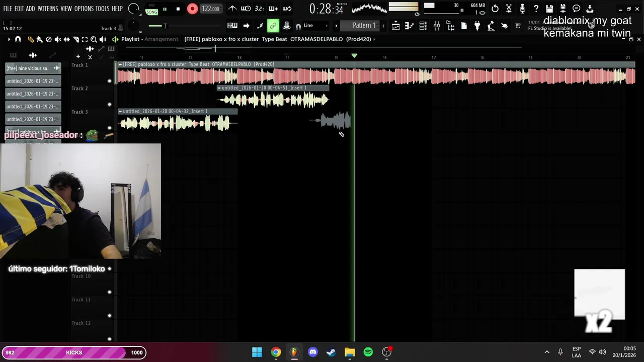Select the delete tool
The width and height of the screenshot is (644, 362).
tap(49, 39)
